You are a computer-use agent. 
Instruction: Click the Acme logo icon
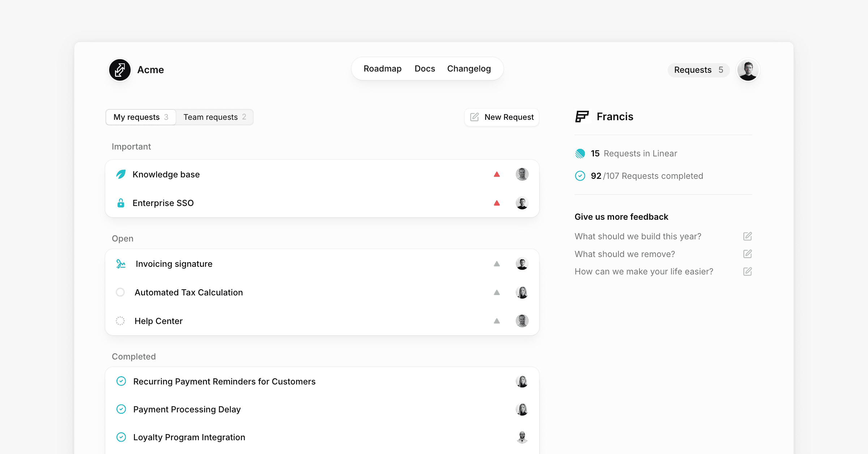point(120,70)
